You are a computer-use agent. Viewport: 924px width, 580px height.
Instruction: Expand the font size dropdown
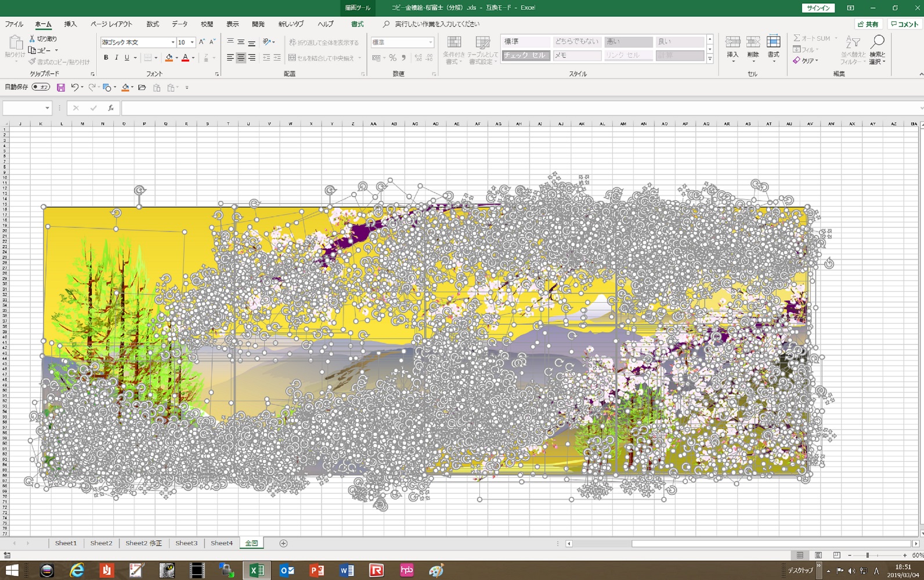coord(192,42)
